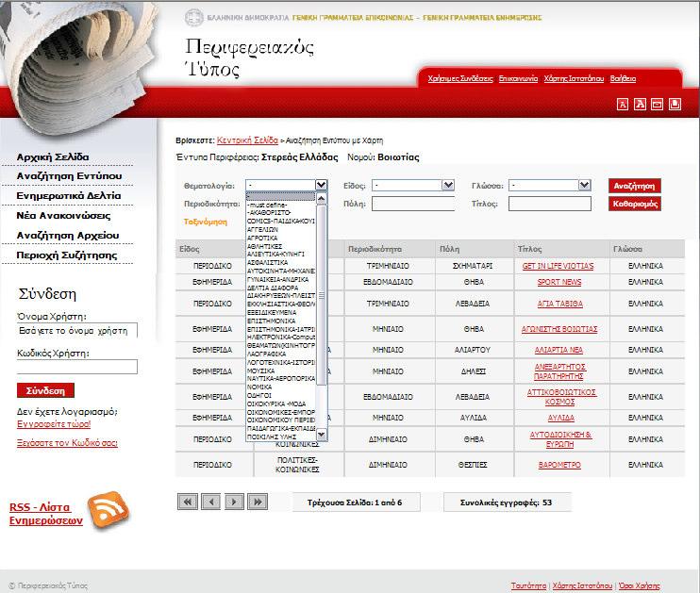Go to first page with double-left arrow
The height and width of the screenshot is (593, 700).
coord(188,502)
